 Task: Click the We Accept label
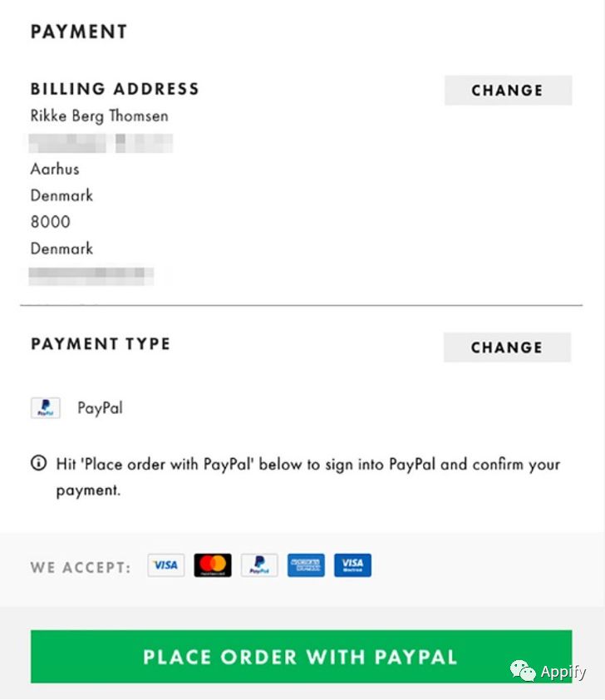[81, 568]
